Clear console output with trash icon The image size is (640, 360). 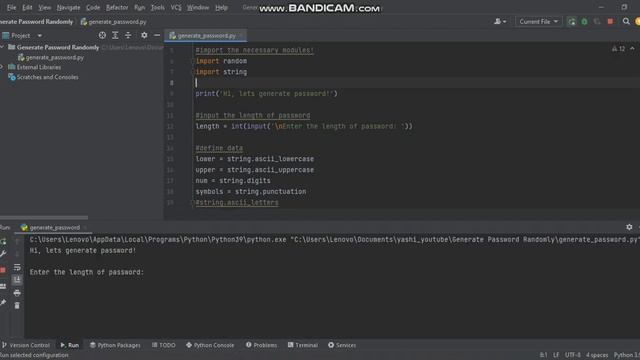(17, 305)
